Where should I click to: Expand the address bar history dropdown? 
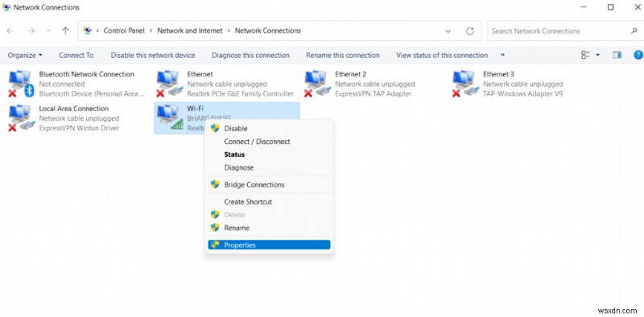pos(448,31)
